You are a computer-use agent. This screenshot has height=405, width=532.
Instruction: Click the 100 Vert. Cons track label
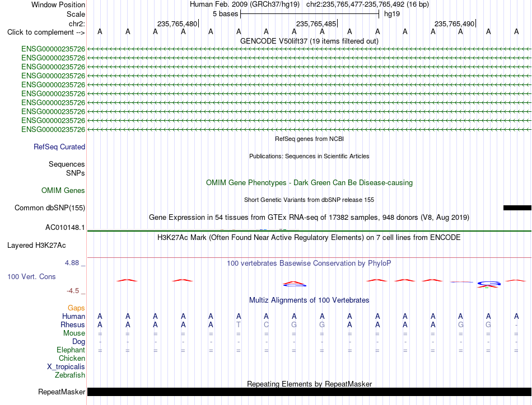click(x=31, y=276)
